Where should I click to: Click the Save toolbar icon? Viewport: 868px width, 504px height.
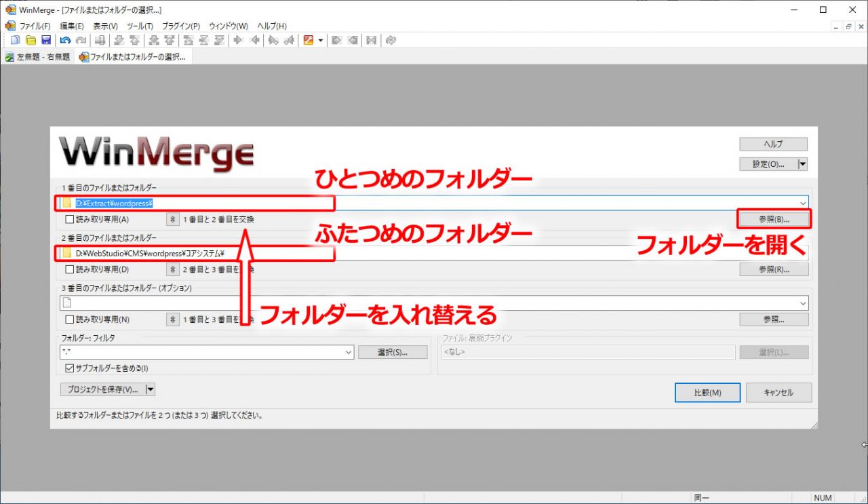(46, 40)
